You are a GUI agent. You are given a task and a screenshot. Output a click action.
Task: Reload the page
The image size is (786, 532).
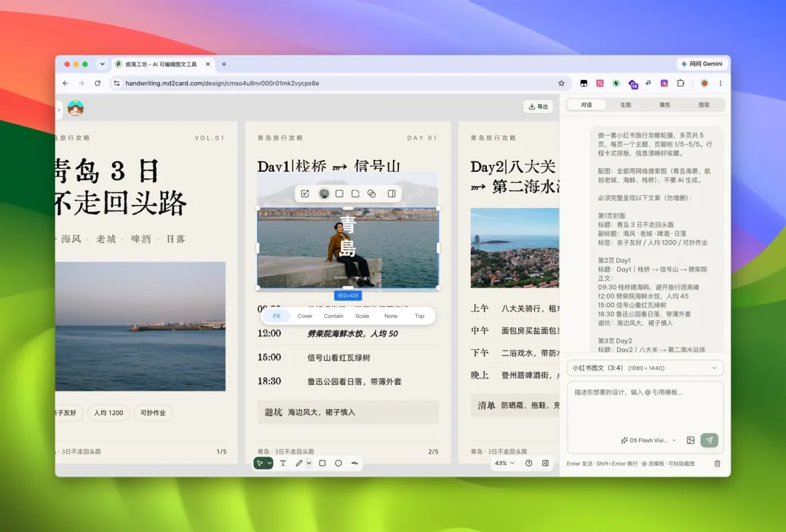pyautogui.click(x=98, y=83)
